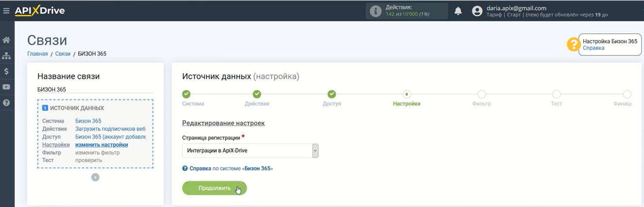Click the Настройки step label
Viewport: 644px width, 207px height.
point(407,104)
